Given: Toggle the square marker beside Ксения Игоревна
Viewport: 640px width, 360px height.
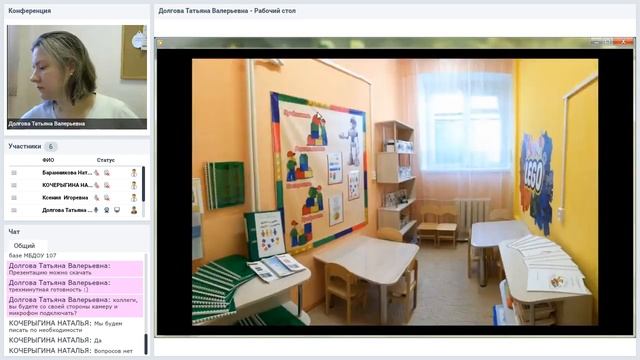Looking at the screenshot, I should coord(14,198).
